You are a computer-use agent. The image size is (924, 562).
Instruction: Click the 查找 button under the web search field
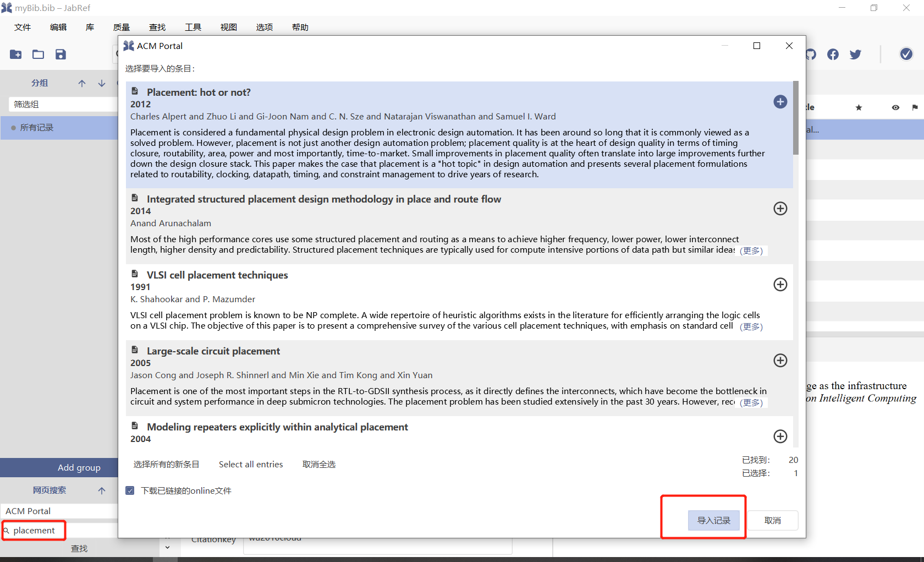[79, 548]
